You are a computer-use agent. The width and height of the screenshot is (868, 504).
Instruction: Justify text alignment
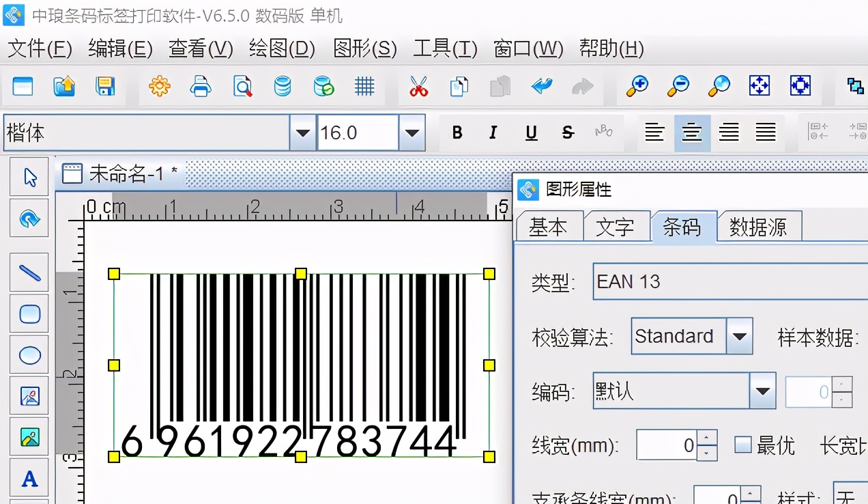[x=766, y=132]
